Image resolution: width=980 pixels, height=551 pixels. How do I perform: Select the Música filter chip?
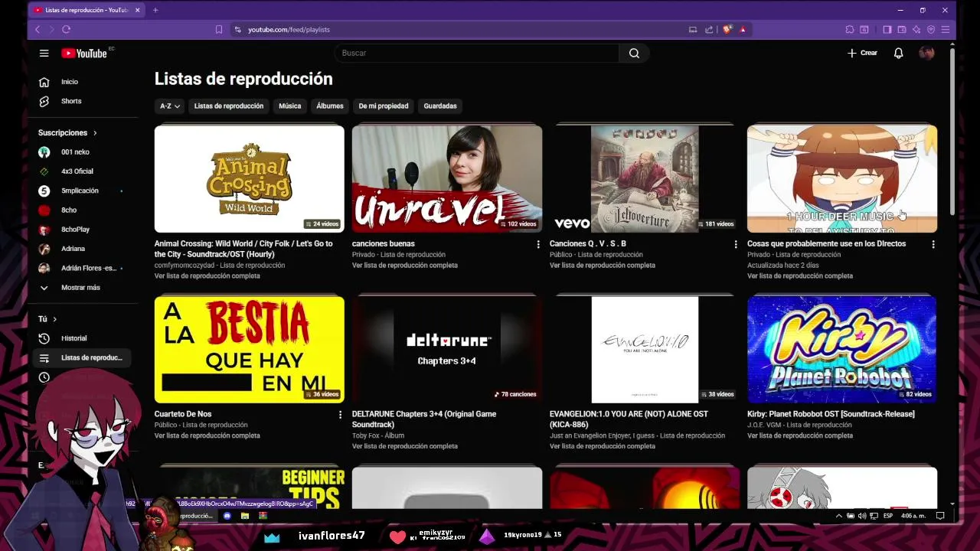click(289, 106)
